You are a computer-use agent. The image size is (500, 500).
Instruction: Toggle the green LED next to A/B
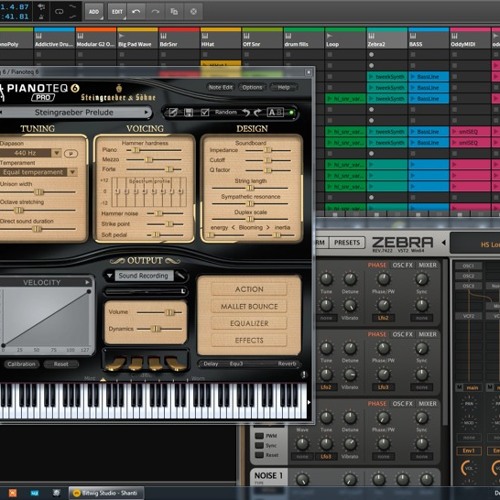[x=291, y=113]
